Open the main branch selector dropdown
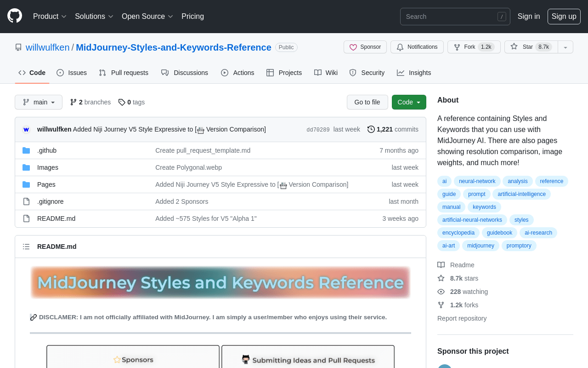The height and width of the screenshot is (368, 588). click(39, 102)
